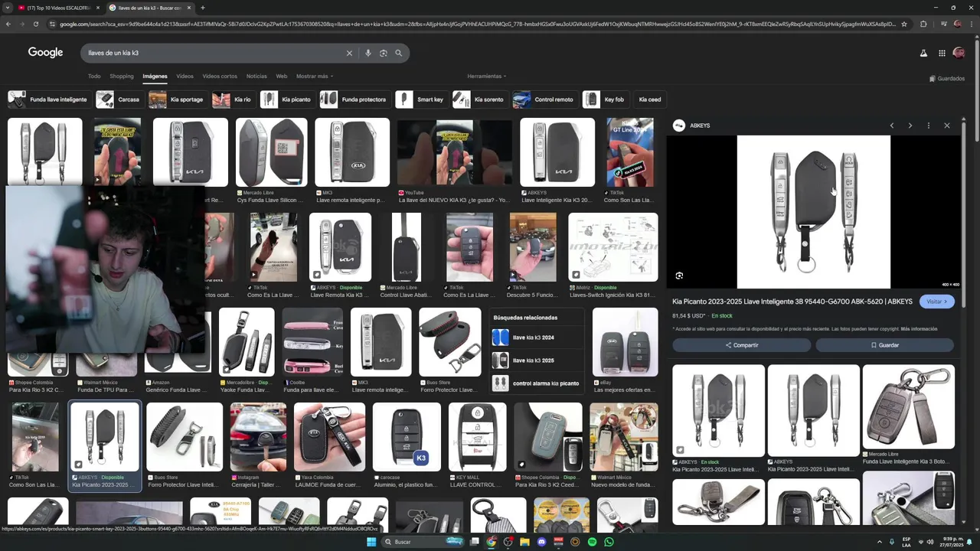Image resolution: width=980 pixels, height=551 pixels.
Task: Open File Explorer from the taskbar
Action: click(524, 542)
